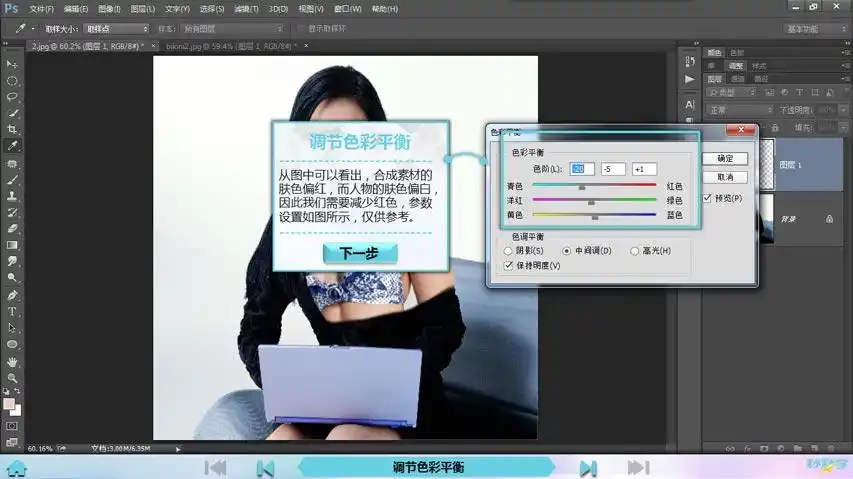Open the 样本 dropdown showing 所有图层
This screenshot has width=853, height=479.
coord(232,29)
